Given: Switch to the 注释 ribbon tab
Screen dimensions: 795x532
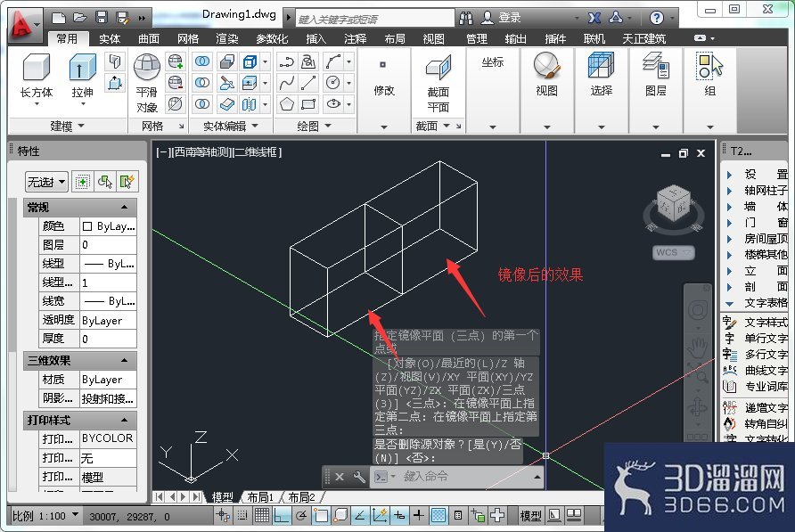Looking at the screenshot, I should [355, 38].
